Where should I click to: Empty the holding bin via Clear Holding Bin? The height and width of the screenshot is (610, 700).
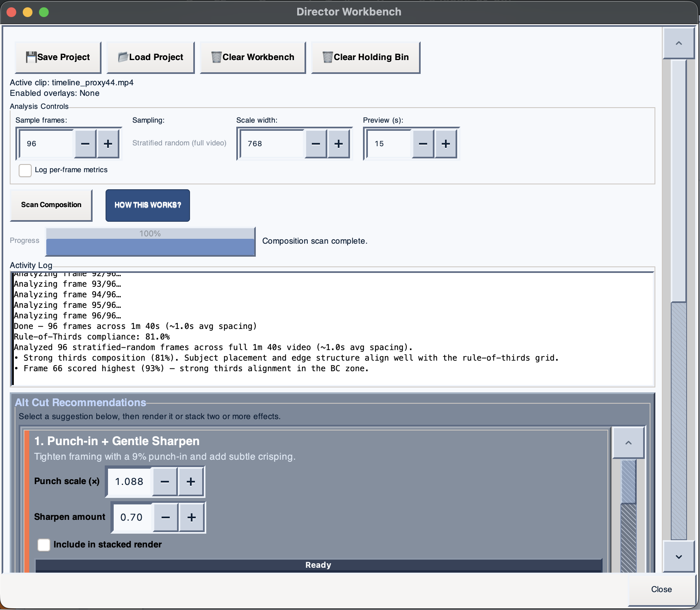(365, 57)
